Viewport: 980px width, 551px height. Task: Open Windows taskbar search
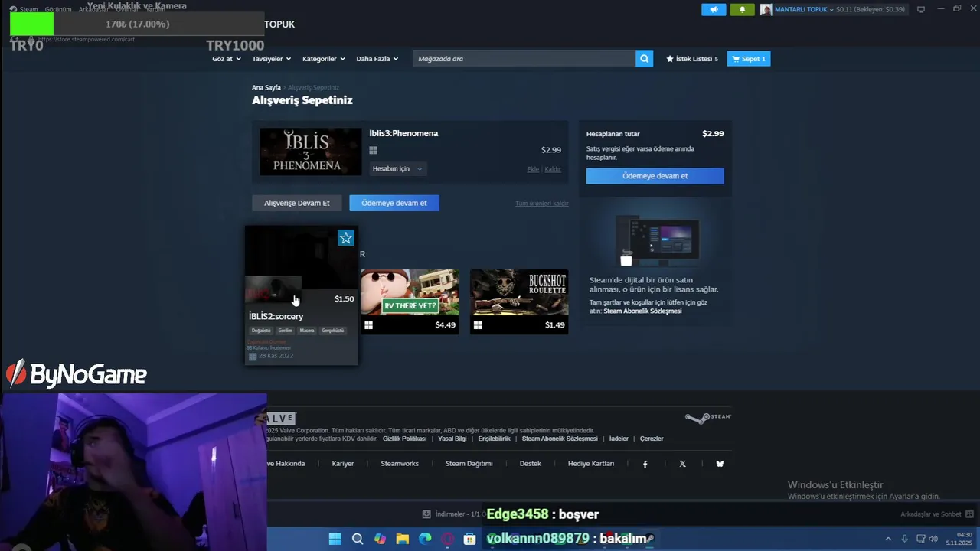coord(358,539)
